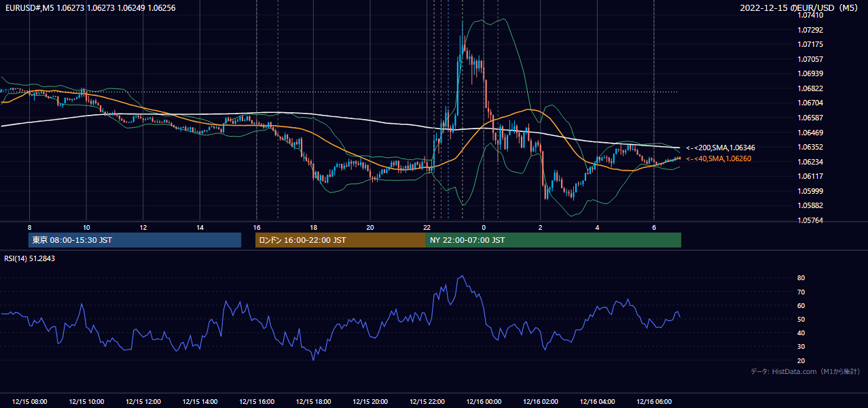Click price axis value 1.06939
Viewport: 868px width, 408px height.
coord(810,73)
